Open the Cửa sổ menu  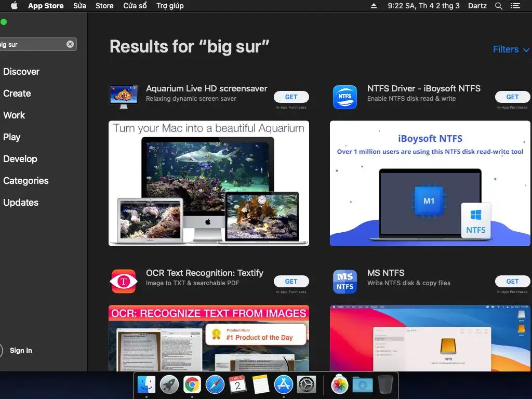[135, 6]
